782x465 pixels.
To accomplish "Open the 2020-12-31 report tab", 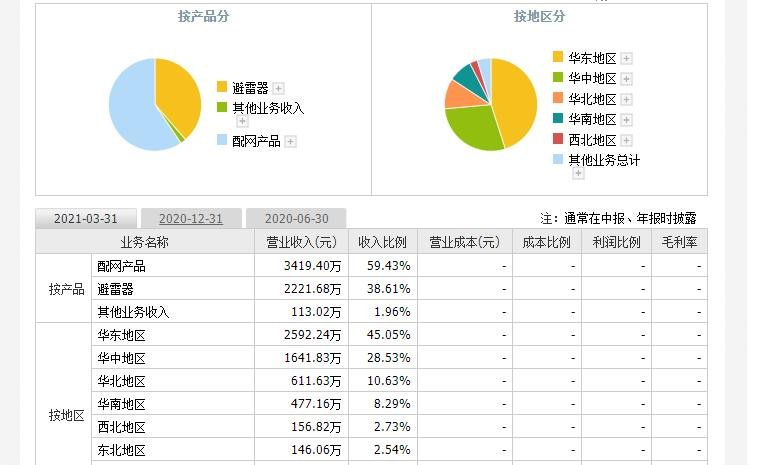I will pos(190,219).
